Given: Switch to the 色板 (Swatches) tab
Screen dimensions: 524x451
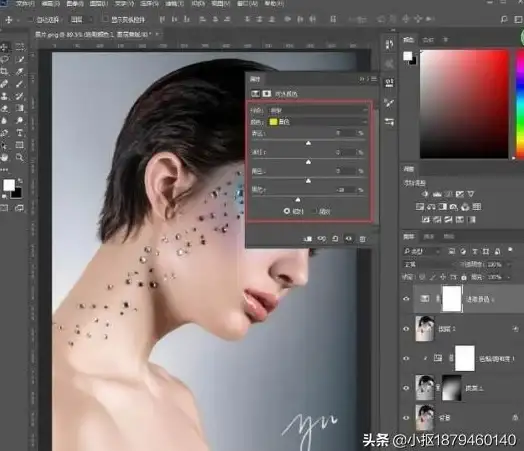Looking at the screenshot, I should 428,40.
